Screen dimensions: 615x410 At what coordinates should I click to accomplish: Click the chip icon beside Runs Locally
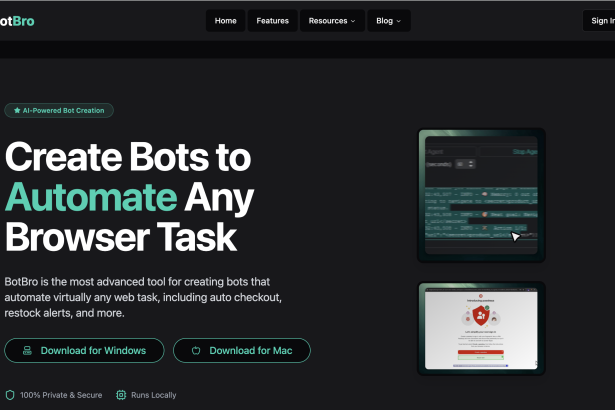(121, 395)
